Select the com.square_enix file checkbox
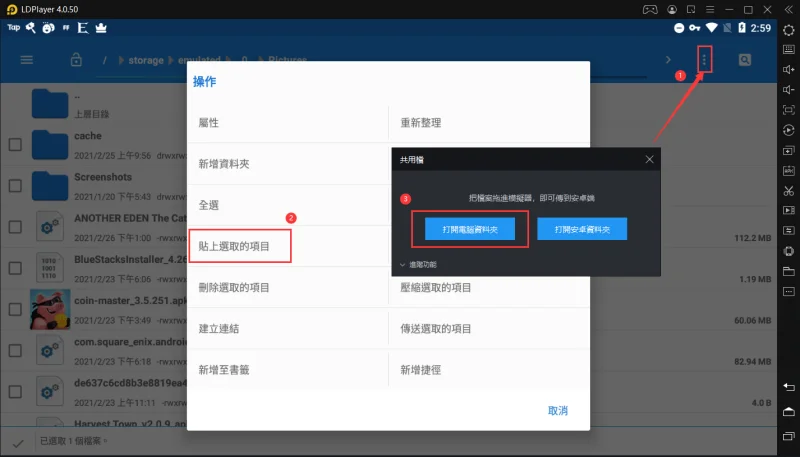 [15, 350]
